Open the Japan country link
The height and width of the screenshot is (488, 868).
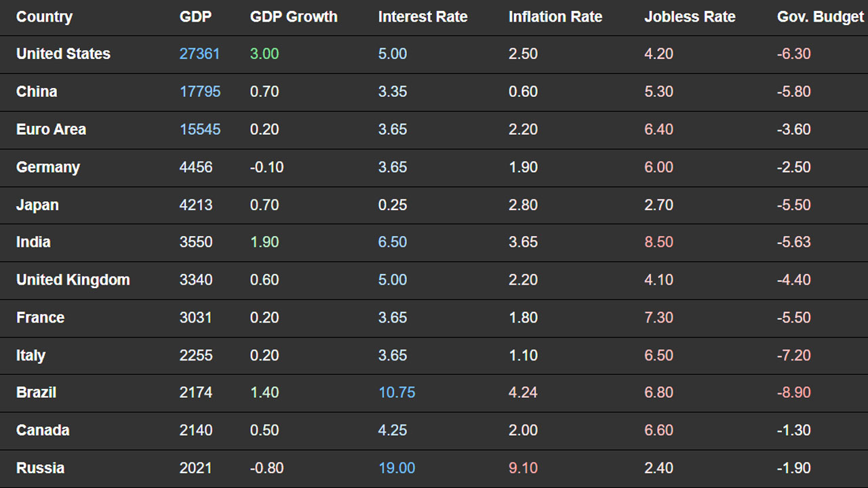37,205
